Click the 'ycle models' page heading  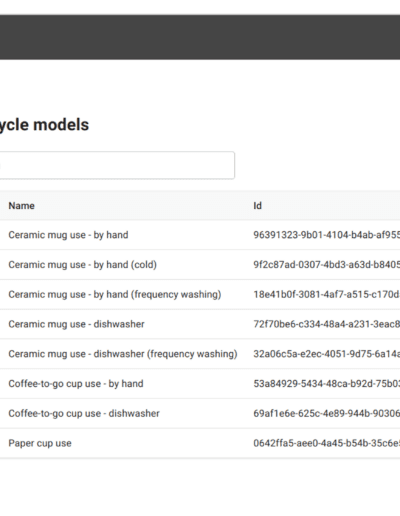click(44, 125)
